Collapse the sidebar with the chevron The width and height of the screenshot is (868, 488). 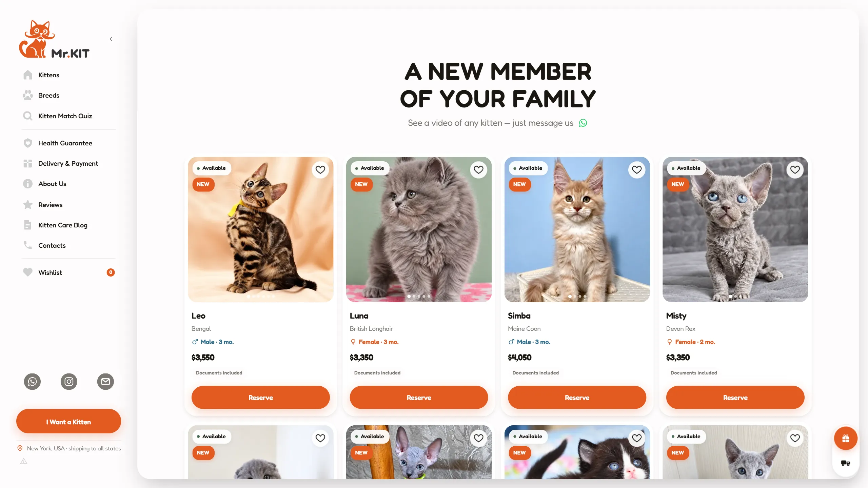tap(111, 39)
